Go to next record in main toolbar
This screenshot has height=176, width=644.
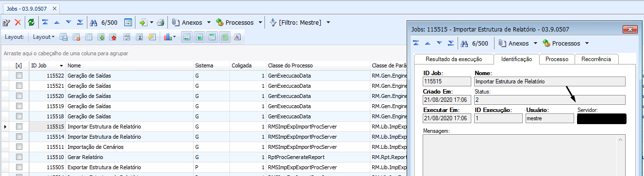point(68,22)
